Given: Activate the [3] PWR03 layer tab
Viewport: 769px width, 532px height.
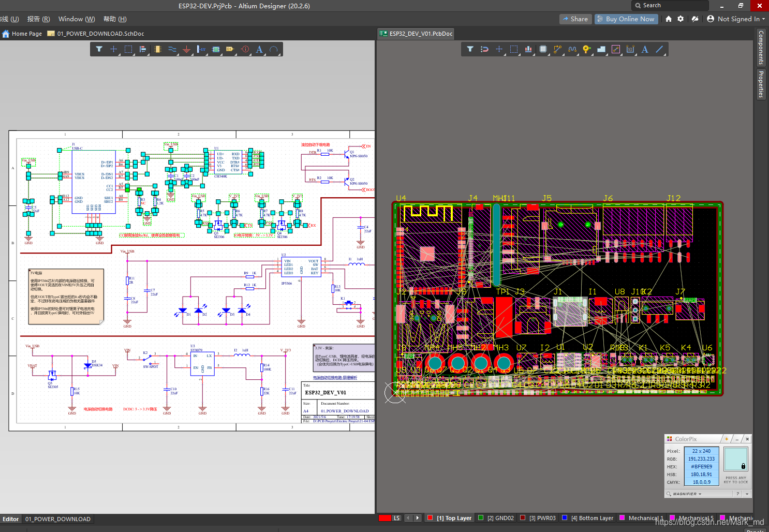Looking at the screenshot, I should pyautogui.click(x=538, y=518).
